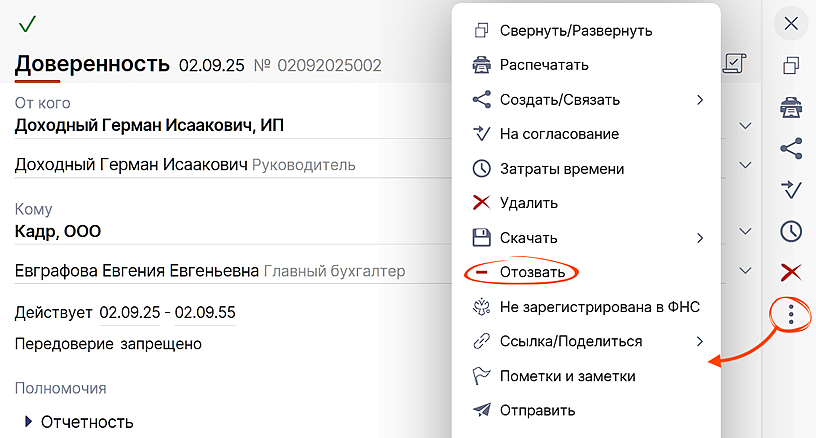
Task: Open the three-dot more actions menu
Action: pyautogui.click(x=791, y=315)
